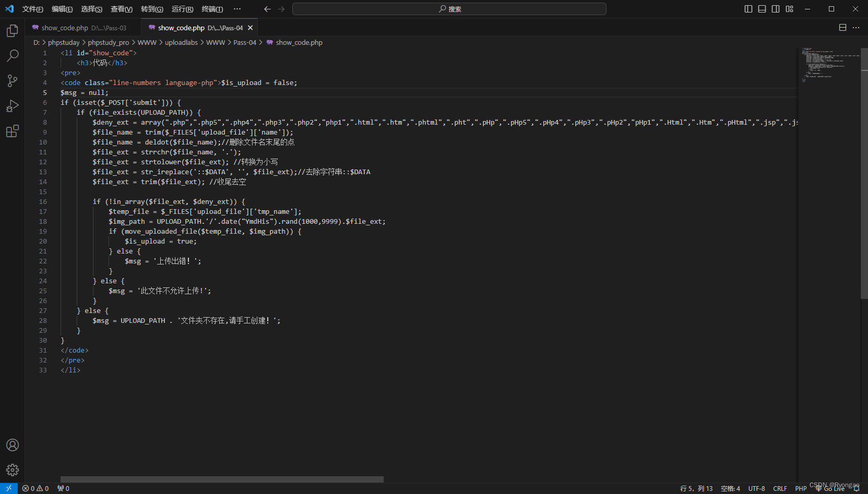The width and height of the screenshot is (868, 494).
Task: Open the uploadlabs breadcrumb
Action: (181, 42)
